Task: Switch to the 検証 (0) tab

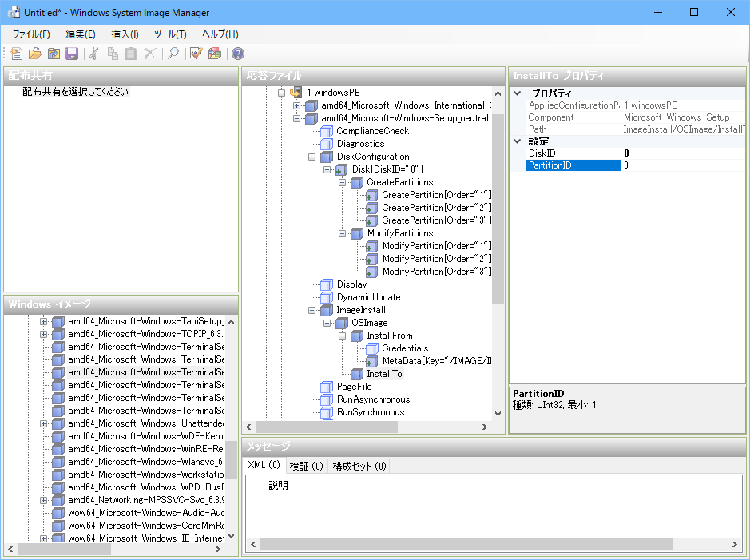Action: click(x=306, y=466)
